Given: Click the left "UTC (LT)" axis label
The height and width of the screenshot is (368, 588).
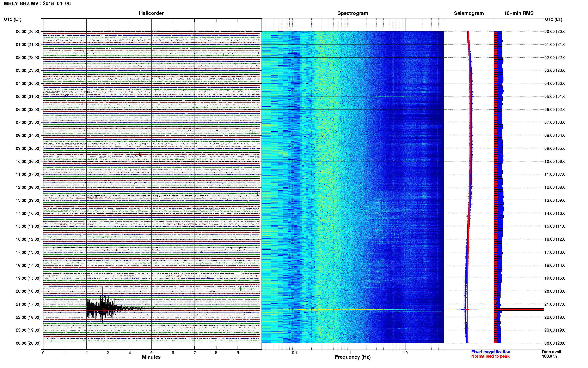Looking at the screenshot, I should 13,19.
